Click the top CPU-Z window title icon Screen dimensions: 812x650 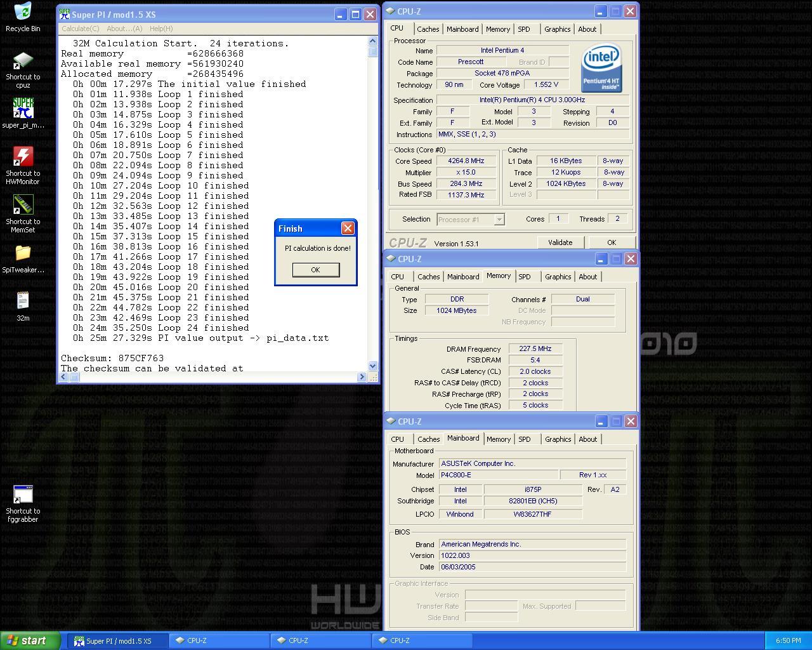coord(390,11)
